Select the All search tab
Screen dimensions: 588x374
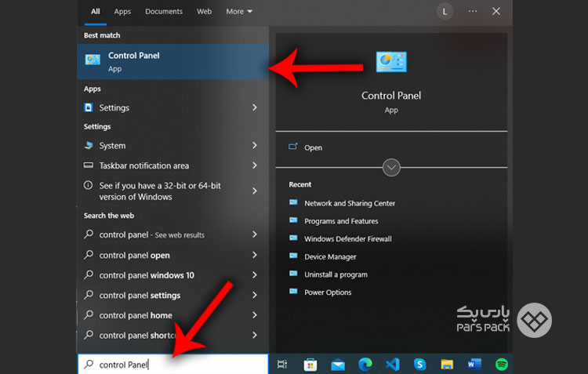pyautogui.click(x=95, y=12)
